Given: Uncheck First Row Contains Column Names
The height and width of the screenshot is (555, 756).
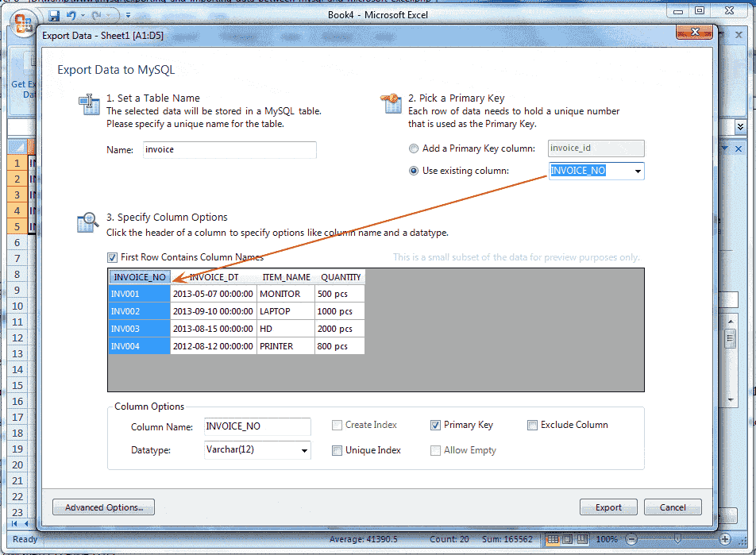Looking at the screenshot, I should (x=113, y=257).
